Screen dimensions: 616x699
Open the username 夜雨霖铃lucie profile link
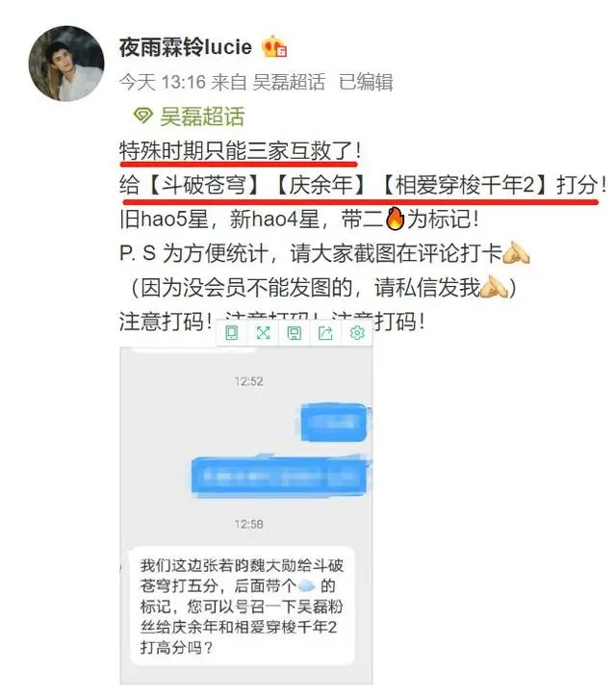coord(186,47)
